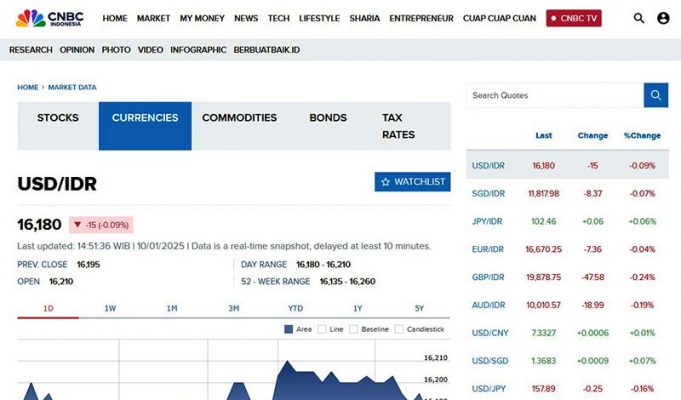Enable the Baseline chart checkbox
The height and width of the screenshot is (400, 681).
354,329
